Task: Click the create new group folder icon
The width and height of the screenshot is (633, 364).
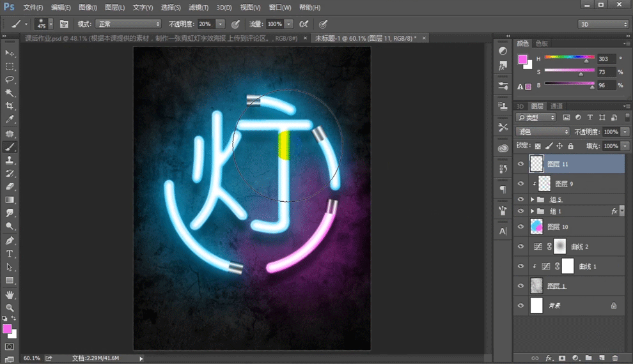Action: click(x=589, y=358)
